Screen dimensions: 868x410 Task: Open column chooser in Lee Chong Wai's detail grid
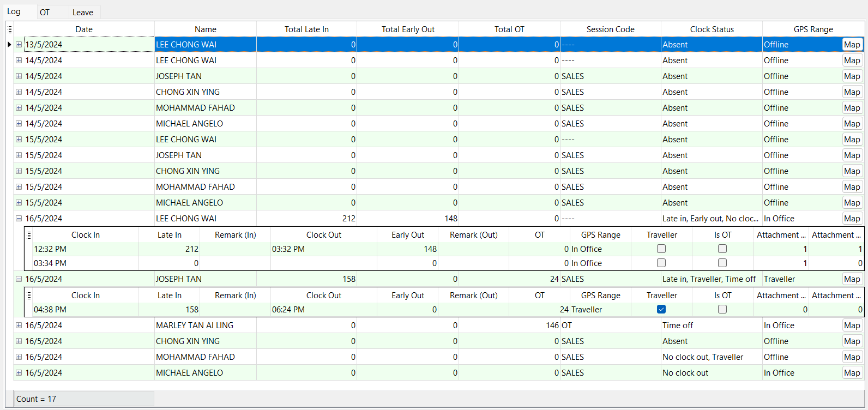29,235
